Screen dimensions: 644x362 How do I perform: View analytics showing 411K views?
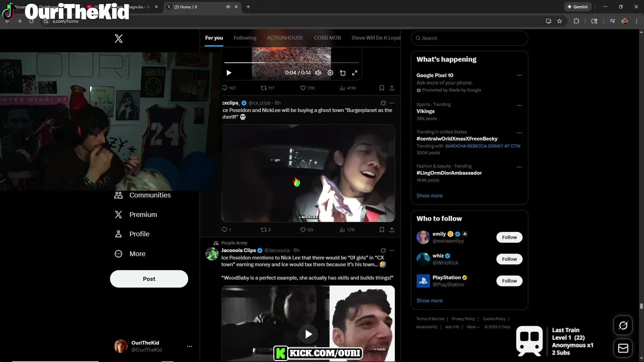[x=348, y=88]
